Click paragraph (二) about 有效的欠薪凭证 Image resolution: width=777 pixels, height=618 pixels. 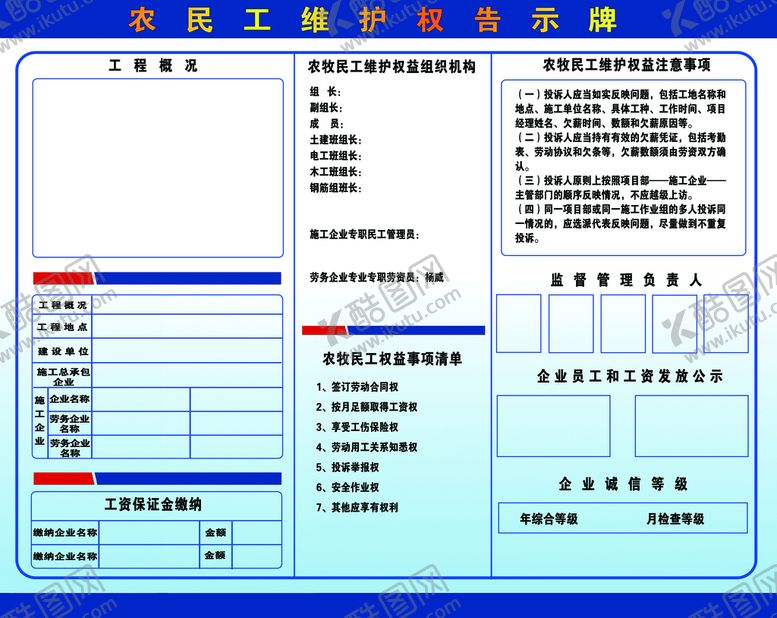coord(620,152)
